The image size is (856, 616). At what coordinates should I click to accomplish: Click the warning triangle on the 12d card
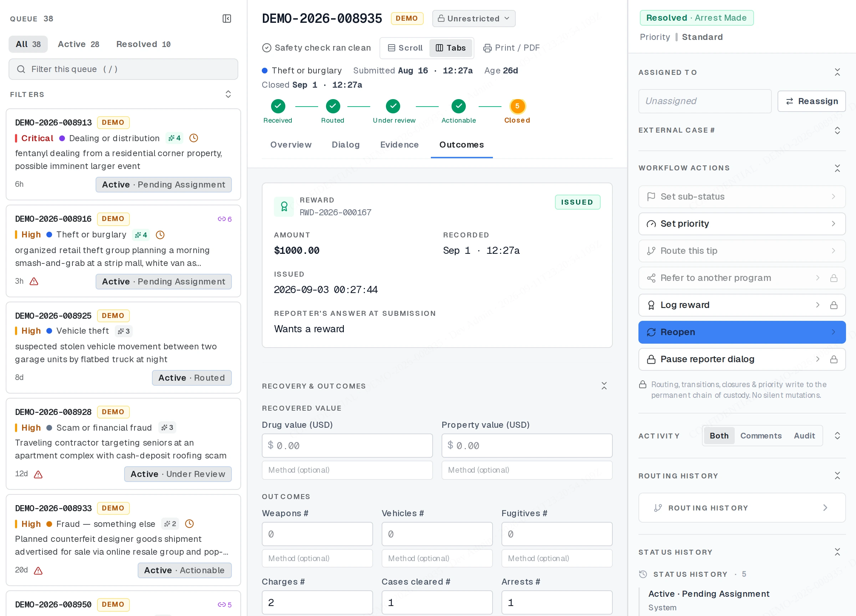tap(38, 474)
